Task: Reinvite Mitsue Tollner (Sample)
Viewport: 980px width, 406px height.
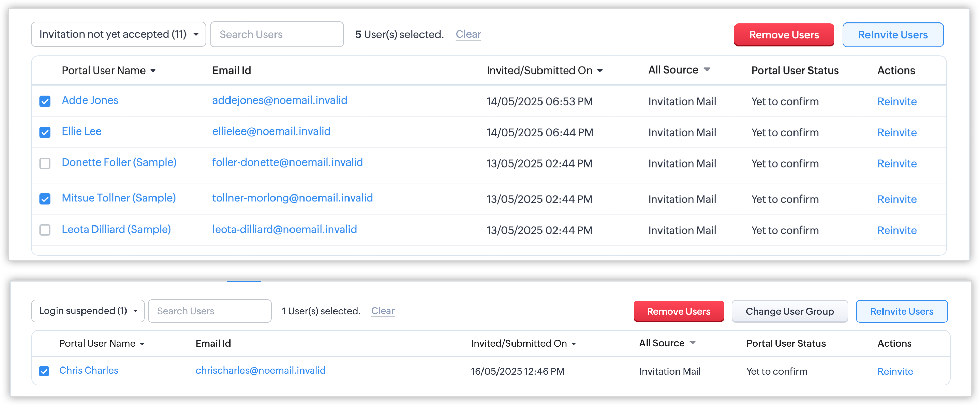Action: click(897, 199)
